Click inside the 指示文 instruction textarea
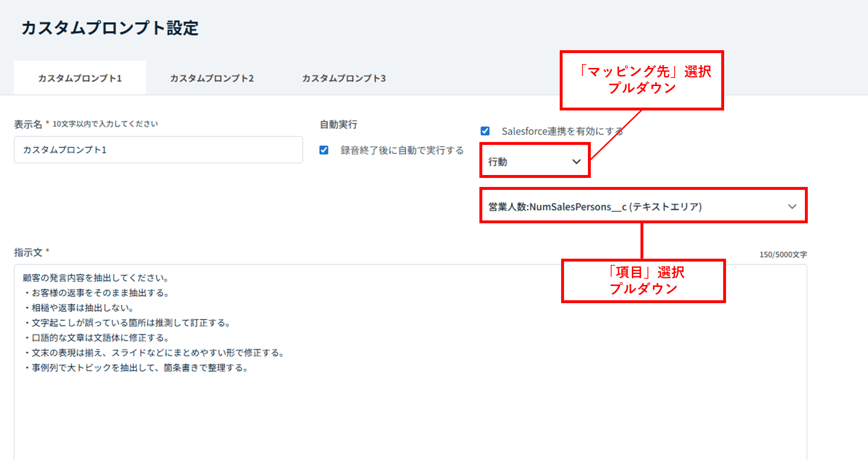868x460 pixels. click(x=410, y=406)
